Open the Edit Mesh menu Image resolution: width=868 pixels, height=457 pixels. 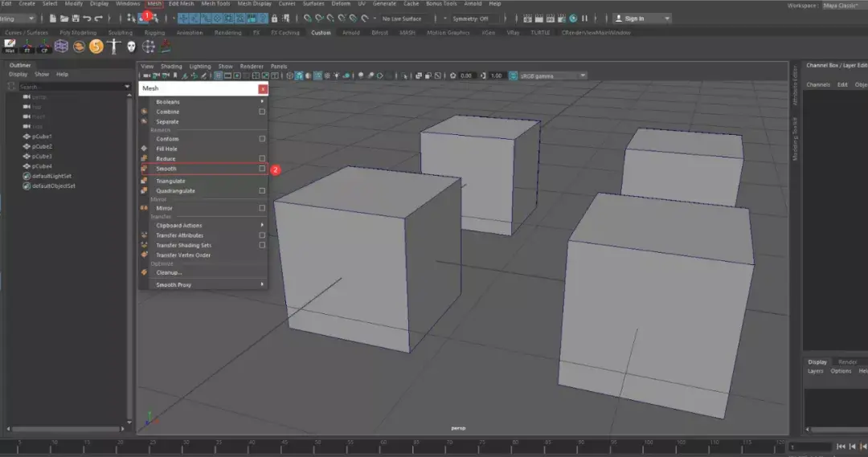pos(182,3)
